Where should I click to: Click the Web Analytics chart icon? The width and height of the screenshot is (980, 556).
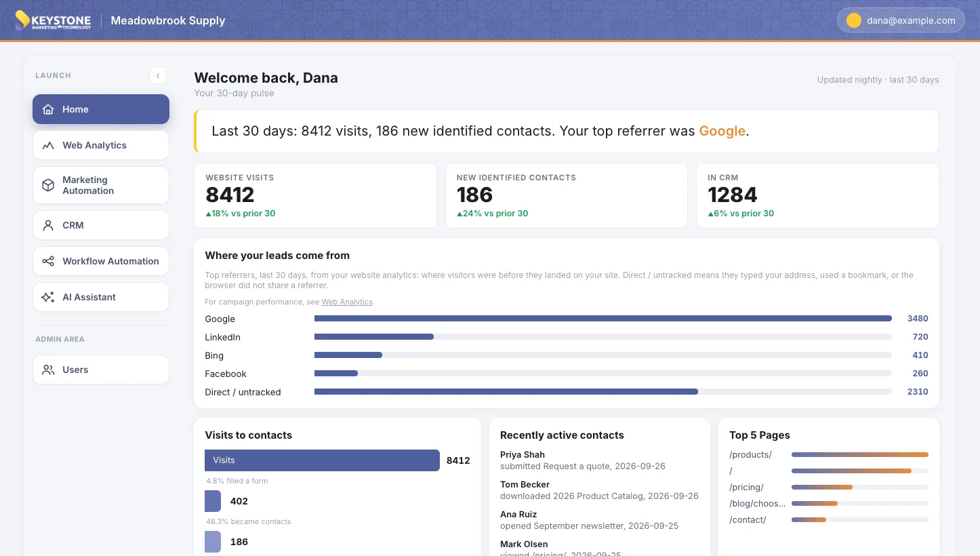coord(48,145)
